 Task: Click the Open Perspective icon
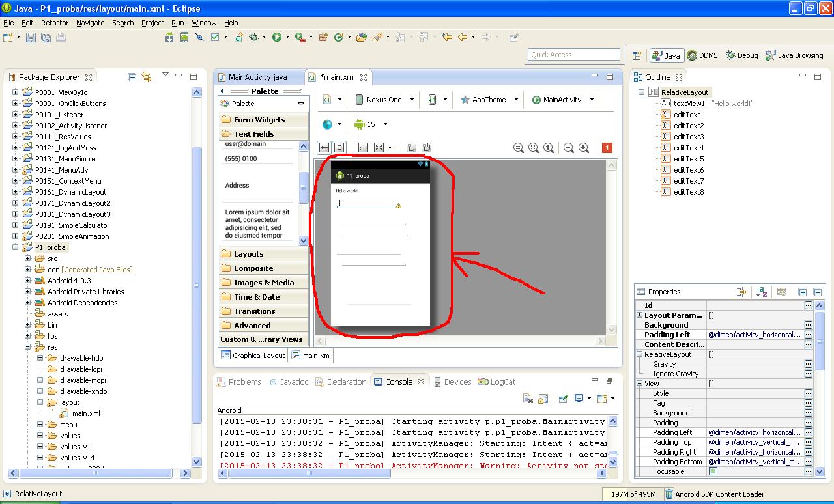pos(637,55)
